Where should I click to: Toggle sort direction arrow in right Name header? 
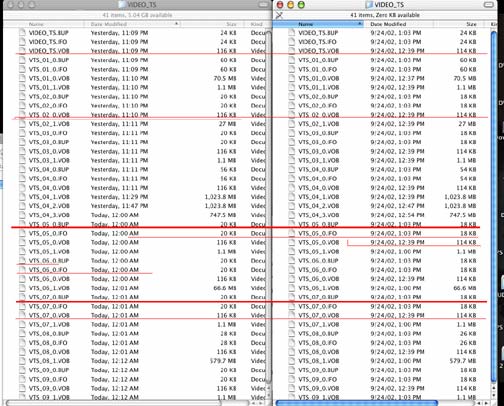360,24
